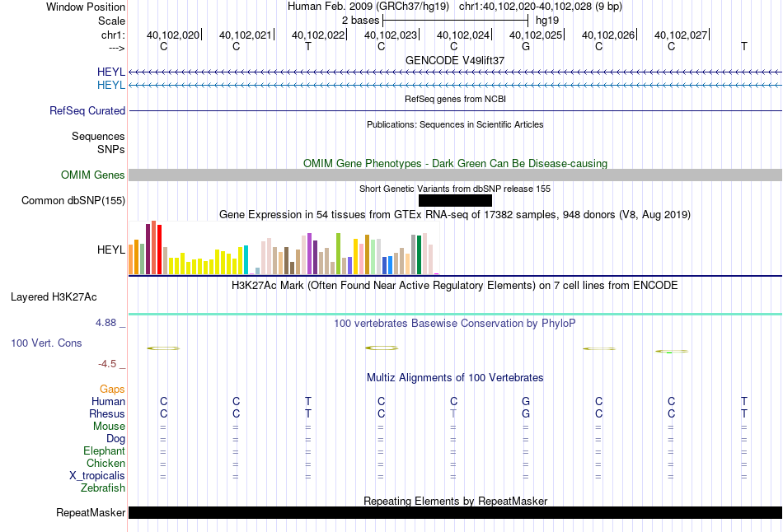This screenshot has width=783, height=532.
Task: Select the Elephant species label
Action: pos(104,450)
